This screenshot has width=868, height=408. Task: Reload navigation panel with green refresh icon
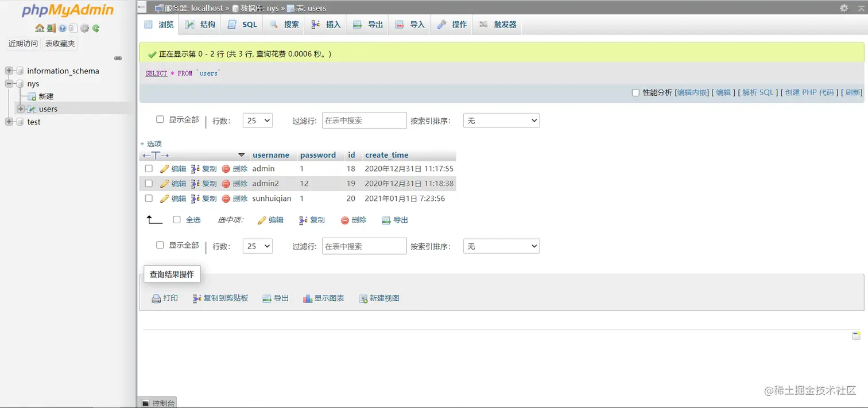[x=96, y=28]
